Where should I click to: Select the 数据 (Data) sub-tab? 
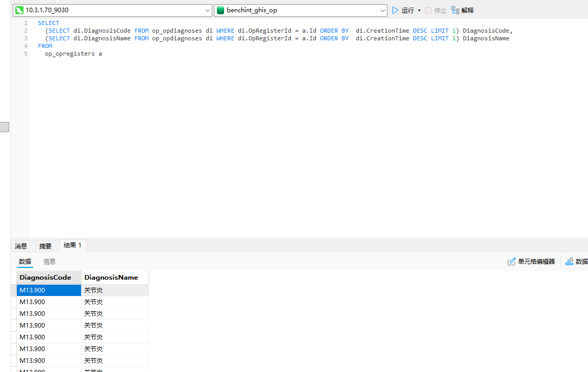(x=25, y=261)
